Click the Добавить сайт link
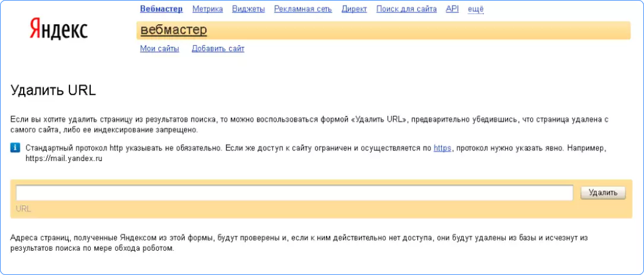644x275 pixels. 218,49
